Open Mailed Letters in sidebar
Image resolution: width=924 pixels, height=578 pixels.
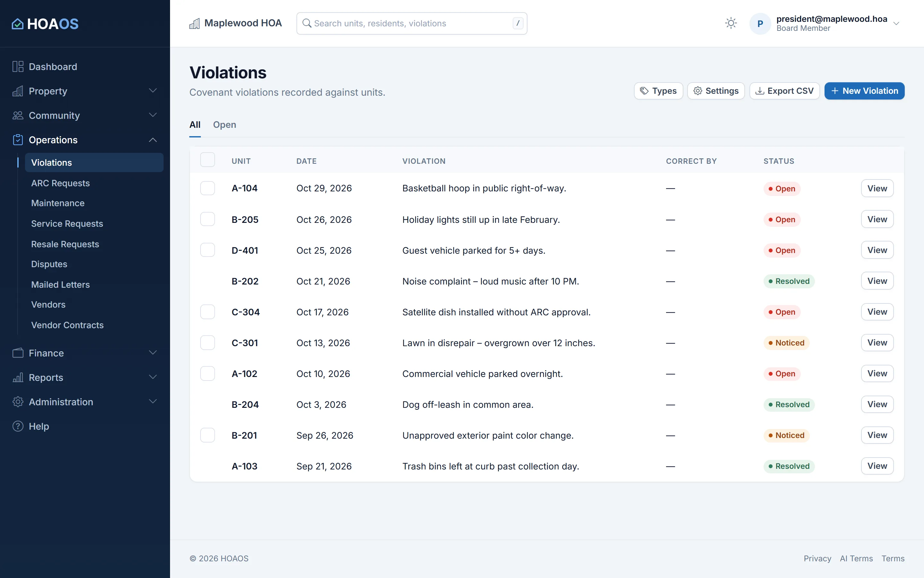click(x=60, y=285)
